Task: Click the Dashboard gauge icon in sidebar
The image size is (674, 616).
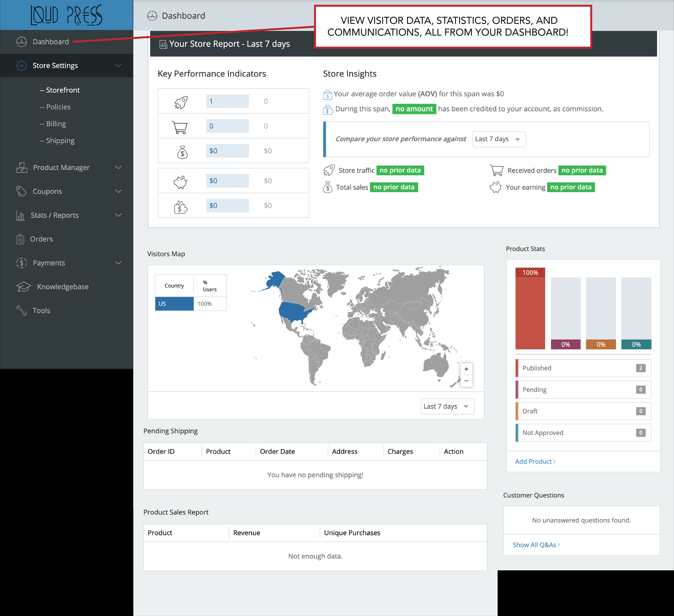Action: 21,42
